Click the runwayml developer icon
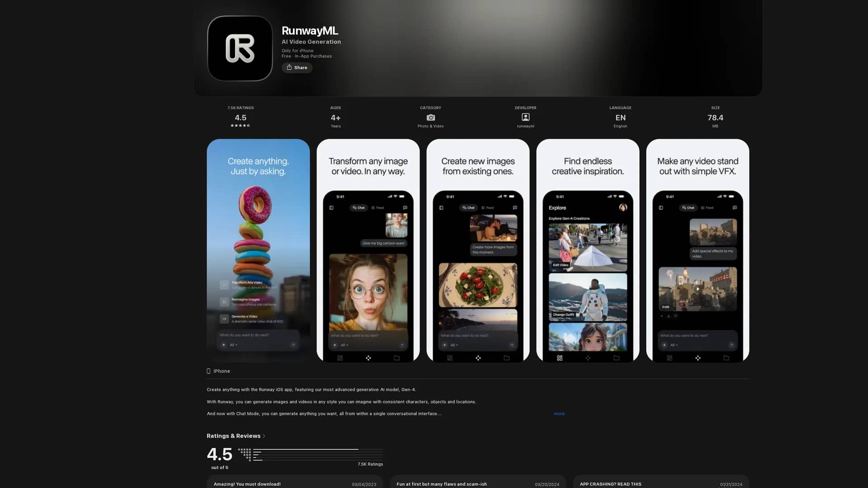Viewport: 868px width, 488px height. [525, 117]
